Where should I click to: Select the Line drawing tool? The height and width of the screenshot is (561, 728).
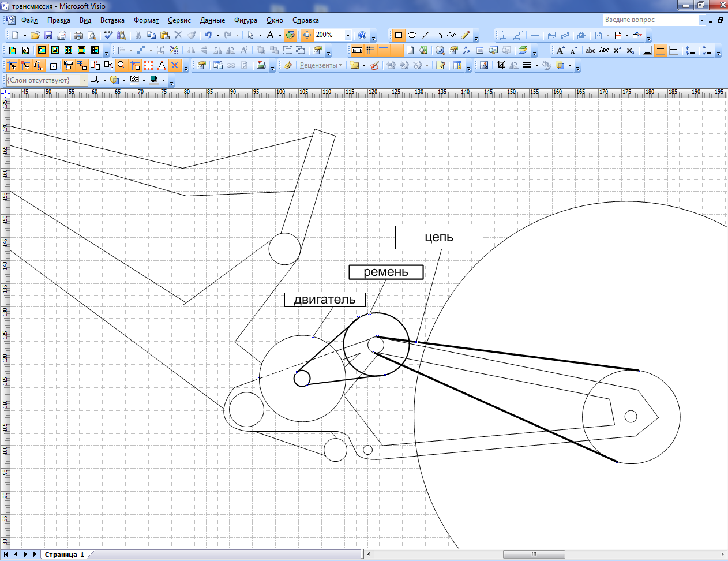click(x=425, y=35)
